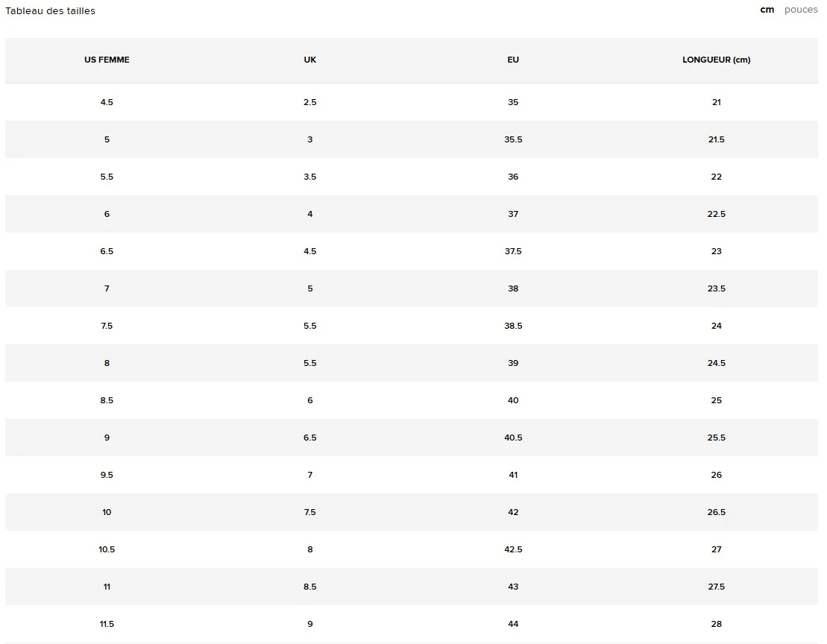This screenshot has width=827, height=644.
Task: Click the US FEMME column header
Action: 107,60
